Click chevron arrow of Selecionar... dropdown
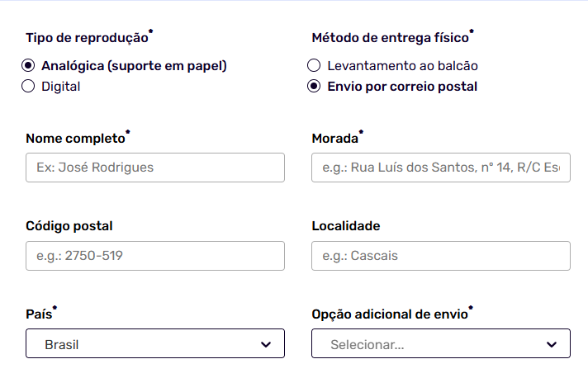Viewport: 588px width, 378px height. [x=552, y=344]
